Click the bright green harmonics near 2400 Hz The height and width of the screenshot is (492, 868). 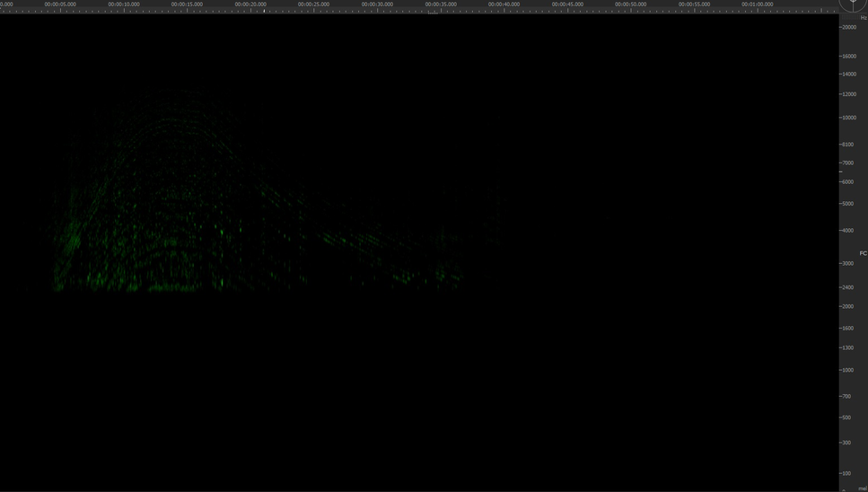click(x=166, y=286)
